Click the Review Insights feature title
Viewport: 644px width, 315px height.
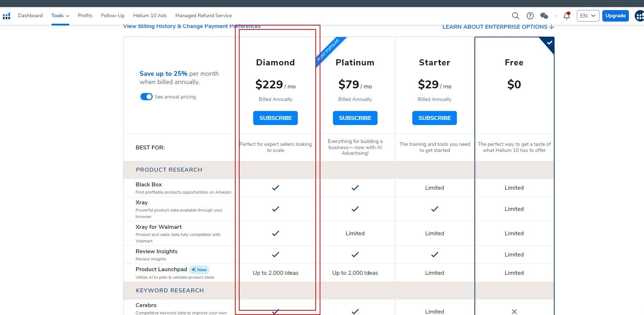156,251
